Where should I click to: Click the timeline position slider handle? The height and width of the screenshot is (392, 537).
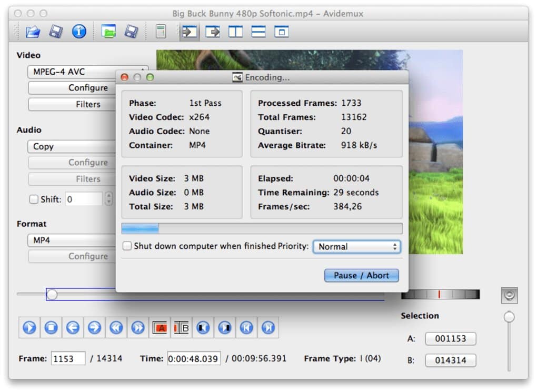(52, 295)
